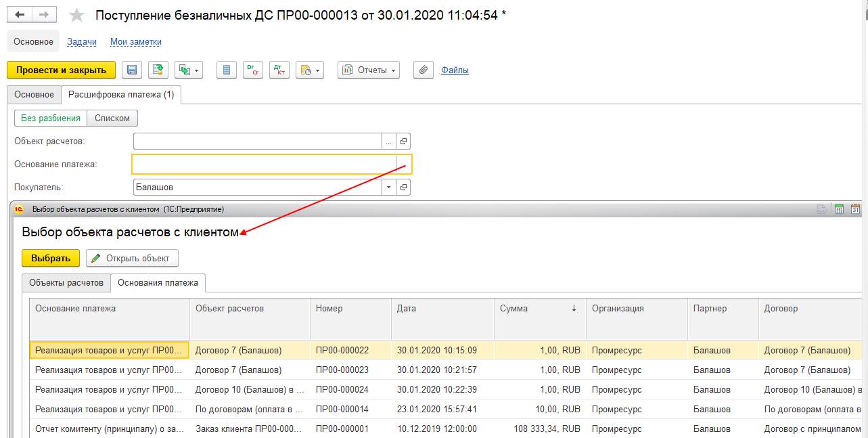The height and width of the screenshot is (438, 868).
Task: Select the Списком mode
Action: point(112,118)
